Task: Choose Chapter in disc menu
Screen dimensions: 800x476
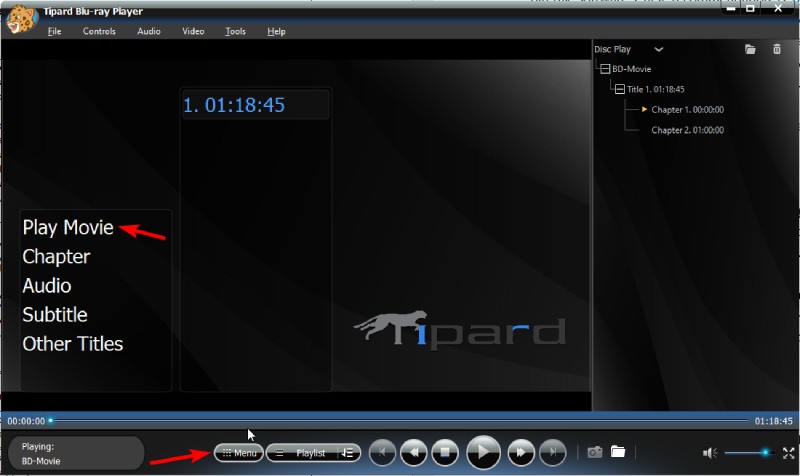Action: click(56, 257)
